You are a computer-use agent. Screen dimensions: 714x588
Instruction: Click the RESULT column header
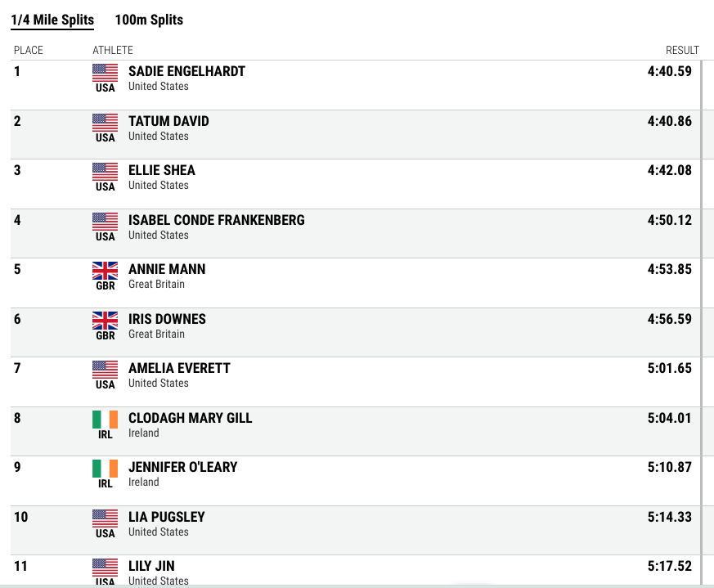coord(682,50)
